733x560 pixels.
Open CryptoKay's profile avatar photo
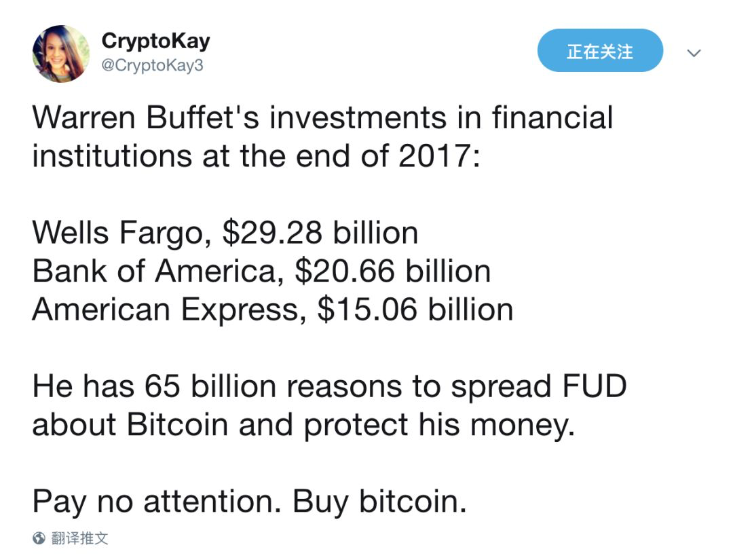[61, 54]
